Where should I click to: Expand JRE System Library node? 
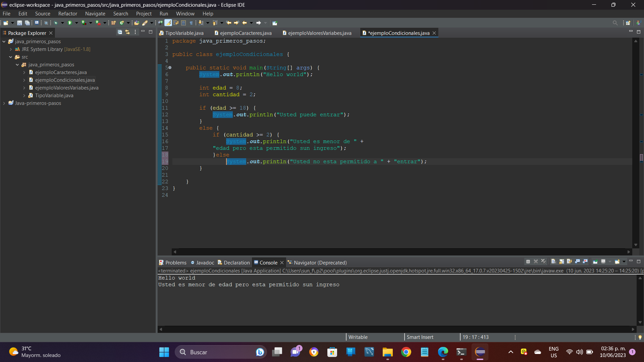pos(11,49)
